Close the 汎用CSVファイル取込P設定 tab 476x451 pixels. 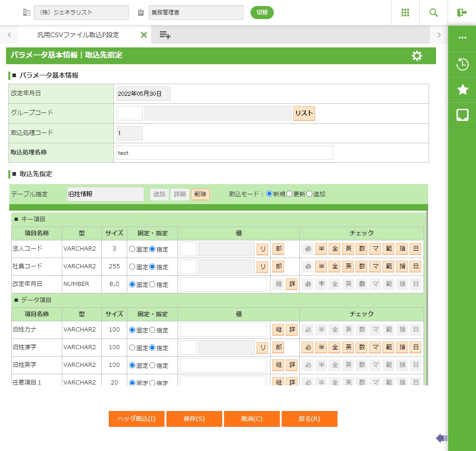pyautogui.click(x=144, y=35)
